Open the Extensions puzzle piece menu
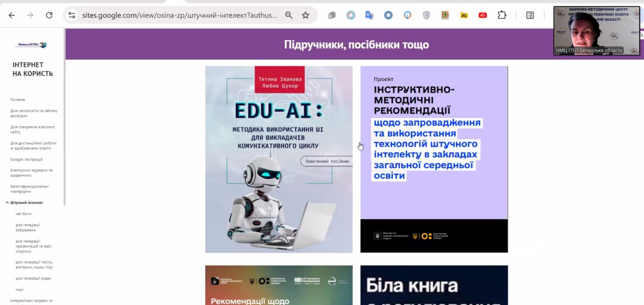This screenshot has height=305, width=644. 502,15
